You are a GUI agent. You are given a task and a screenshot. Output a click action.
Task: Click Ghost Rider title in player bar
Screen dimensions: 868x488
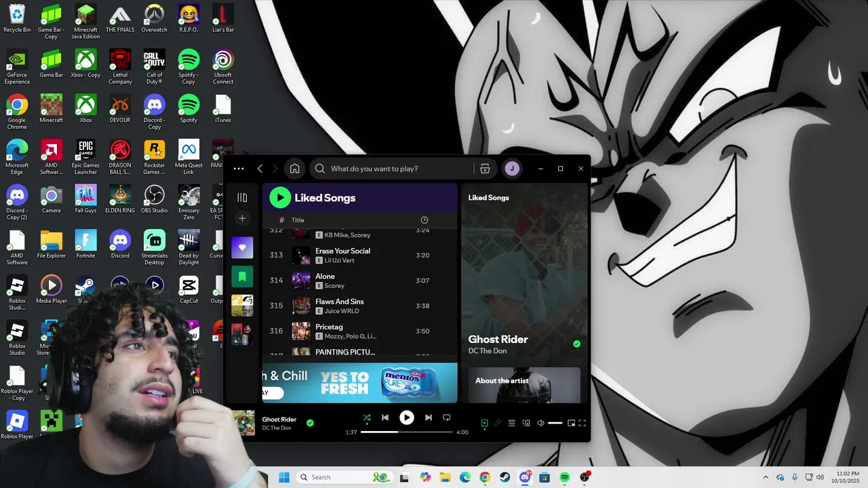point(279,420)
